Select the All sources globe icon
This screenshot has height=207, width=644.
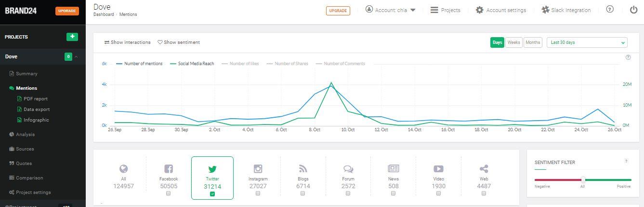coord(124,168)
